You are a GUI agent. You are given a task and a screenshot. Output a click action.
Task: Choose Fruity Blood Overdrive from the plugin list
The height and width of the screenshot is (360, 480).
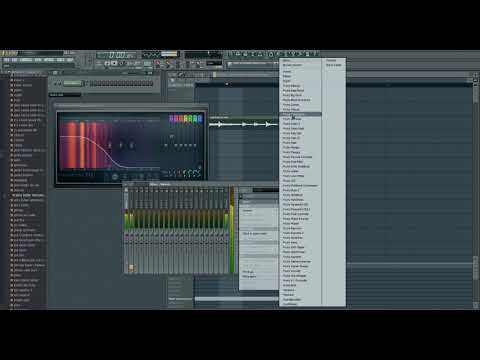[x=296, y=100]
